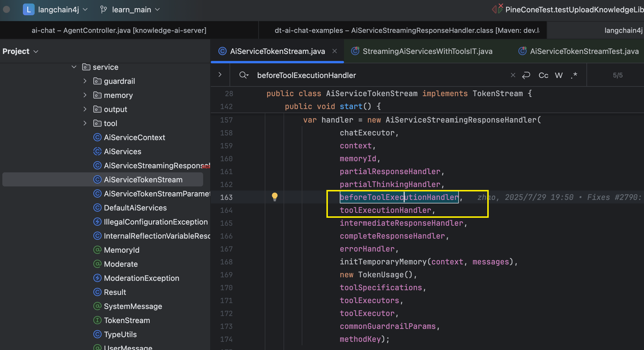Select AiServices class in project tree
Image resolution: width=644 pixels, height=350 pixels.
pyautogui.click(x=117, y=152)
